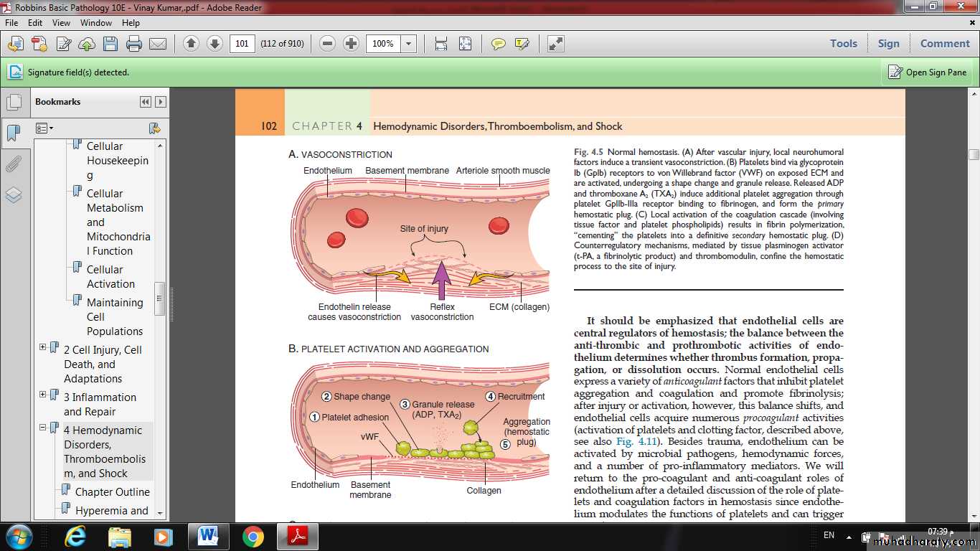
Task: Click the email envelope icon
Action: 157,44
